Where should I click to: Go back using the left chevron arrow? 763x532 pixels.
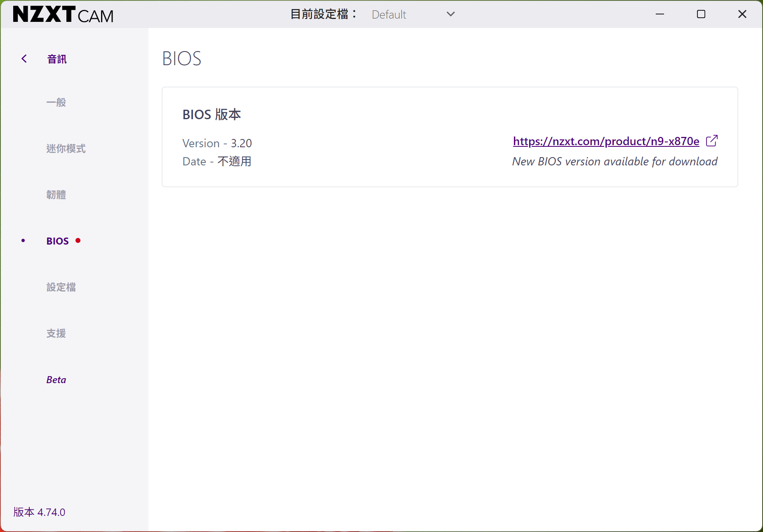pos(24,59)
